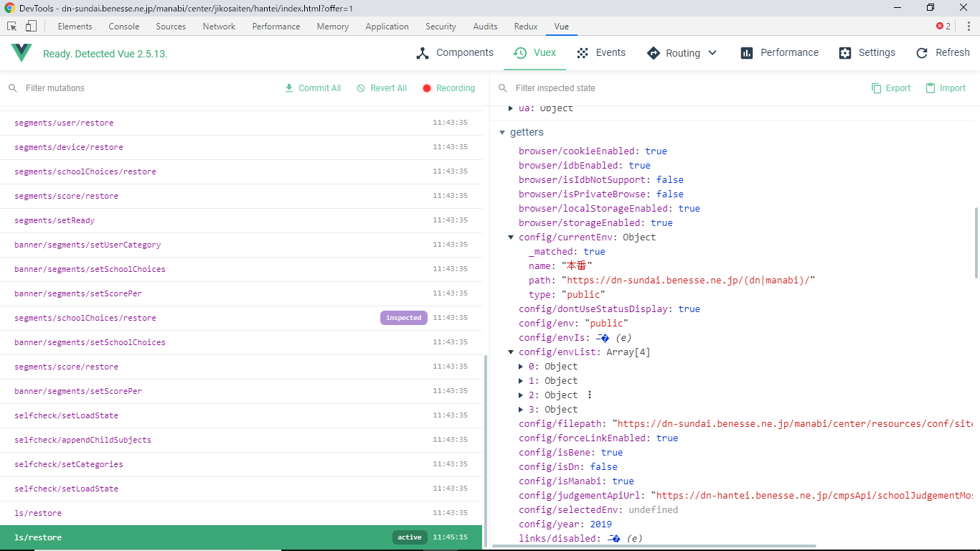Click the Refresh button
This screenshot has height=551, width=980.
[943, 53]
